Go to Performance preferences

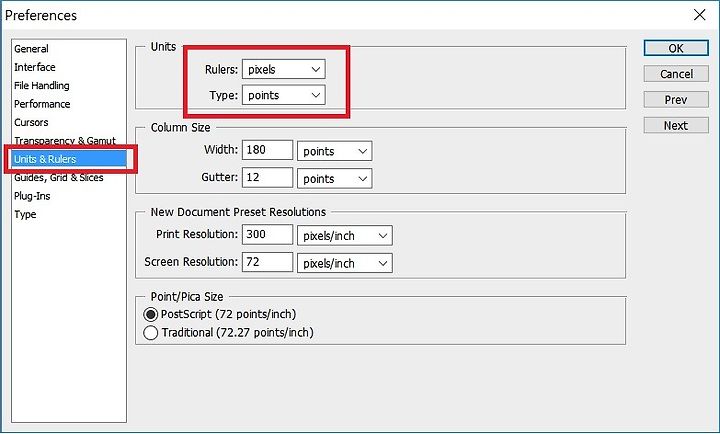pyautogui.click(x=42, y=104)
